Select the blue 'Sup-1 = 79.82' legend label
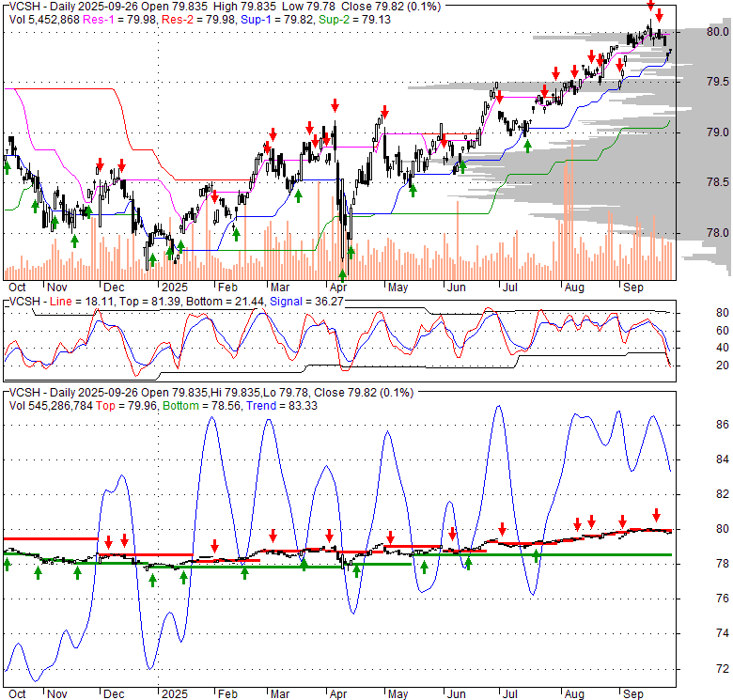The height and width of the screenshot is (700, 733). 277,20
